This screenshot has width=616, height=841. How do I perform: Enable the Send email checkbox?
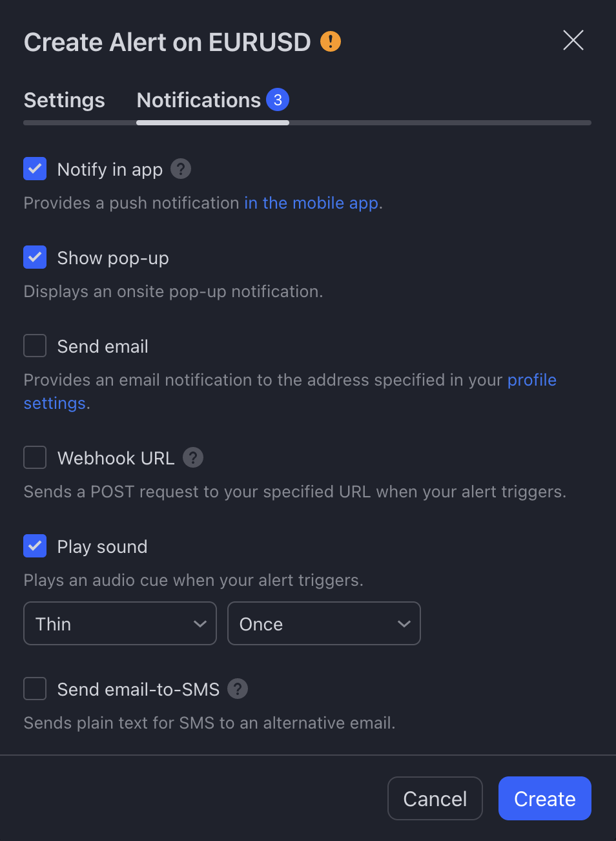35,346
